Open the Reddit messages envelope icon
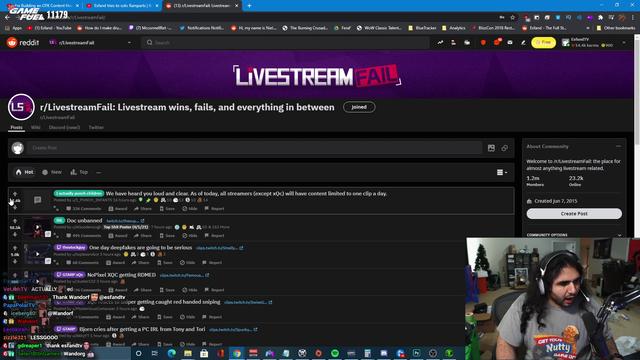 tap(510, 42)
